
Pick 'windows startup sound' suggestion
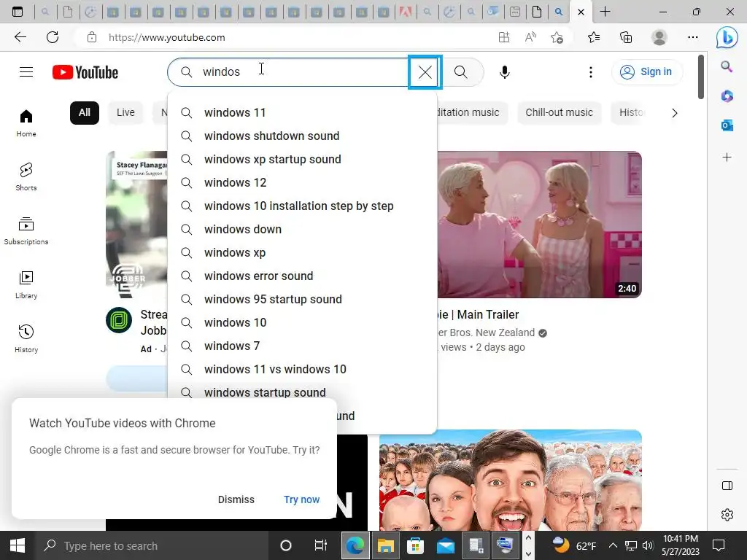pos(302,392)
